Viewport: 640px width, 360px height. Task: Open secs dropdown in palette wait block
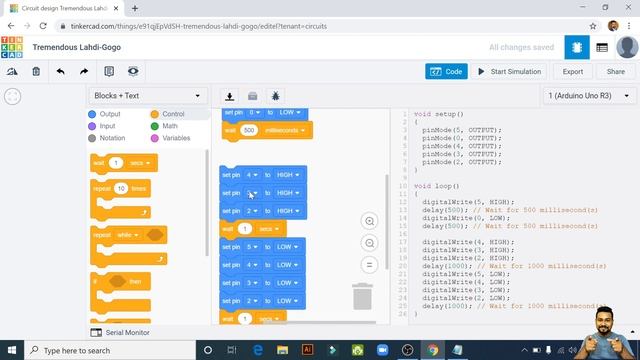[x=140, y=163]
